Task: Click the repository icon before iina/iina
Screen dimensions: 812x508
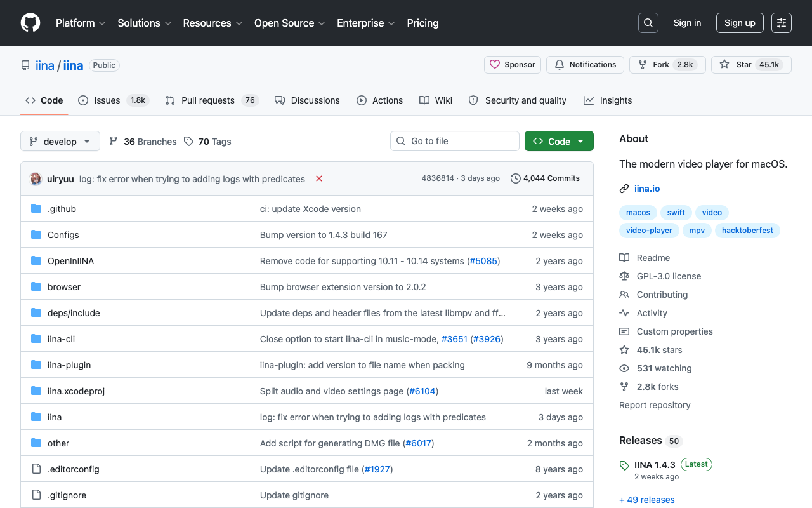Action: (25, 65)
